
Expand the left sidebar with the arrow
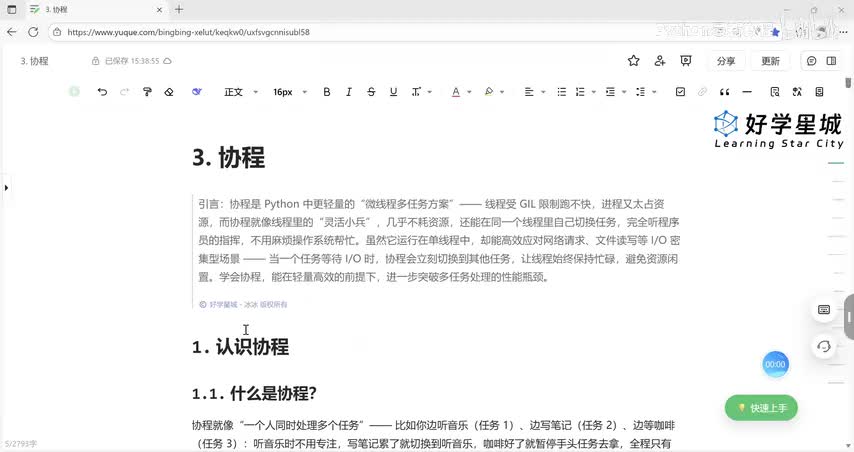pos(6,188)
